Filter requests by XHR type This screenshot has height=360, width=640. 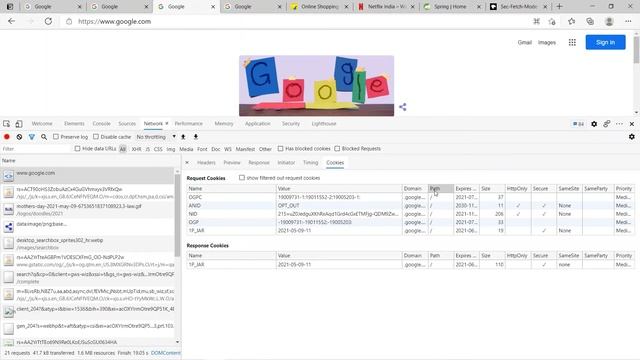click(136, 149)
